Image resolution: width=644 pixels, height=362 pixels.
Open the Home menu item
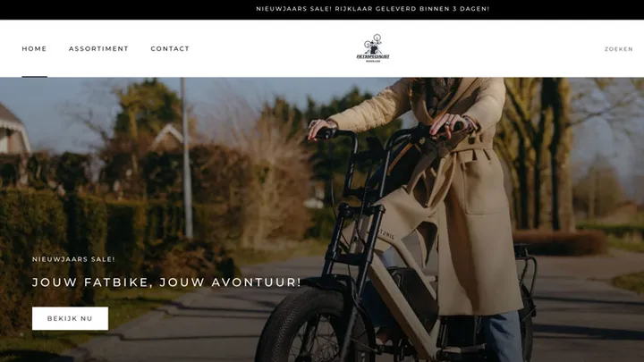[x=35, y=48]
